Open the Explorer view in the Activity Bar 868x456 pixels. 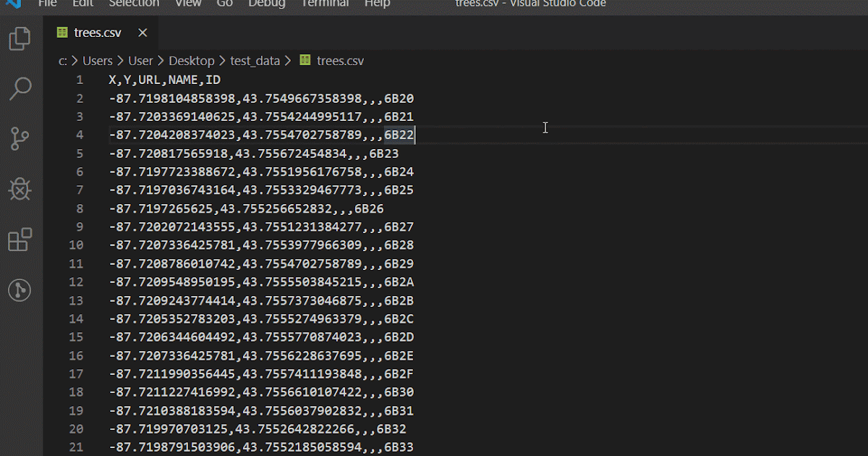(x=20, y=38)
